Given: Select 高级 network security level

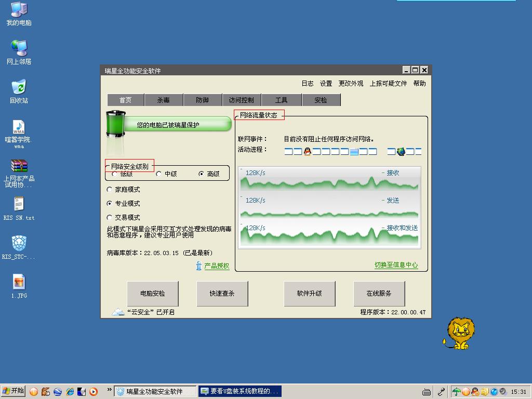Looking at the screenshot, I should pyautogui.click(x=209, y=174).
